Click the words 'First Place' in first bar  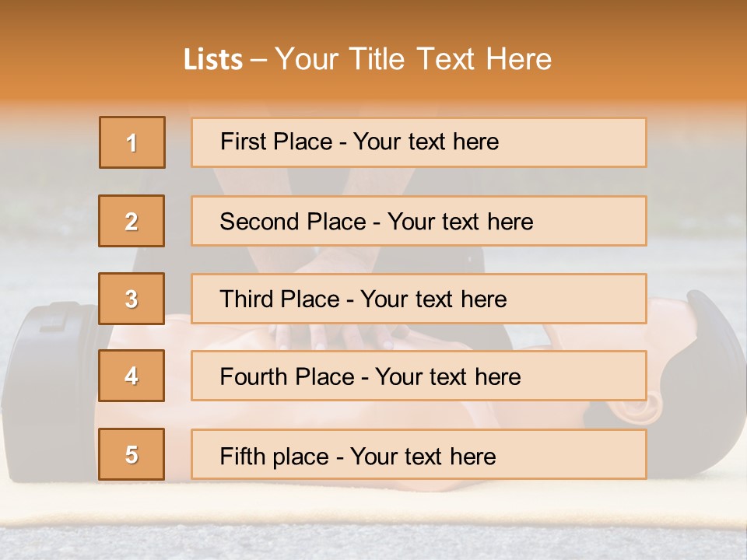pos(276,142)
